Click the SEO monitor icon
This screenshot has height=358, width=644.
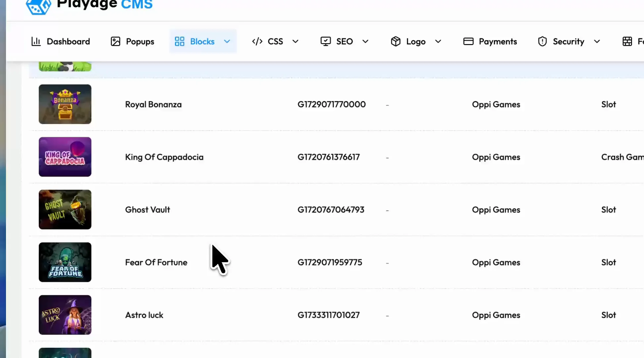point(326,41)
